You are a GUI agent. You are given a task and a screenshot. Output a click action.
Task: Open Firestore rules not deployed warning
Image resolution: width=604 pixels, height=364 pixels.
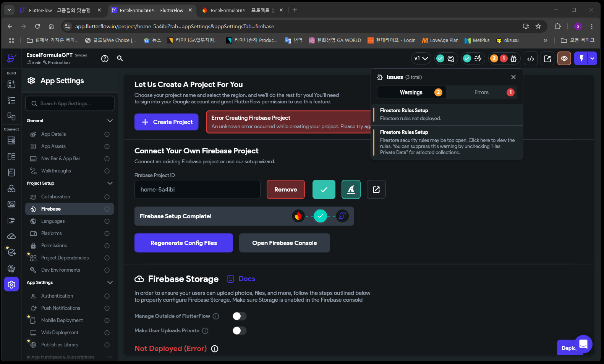(447, 114)
